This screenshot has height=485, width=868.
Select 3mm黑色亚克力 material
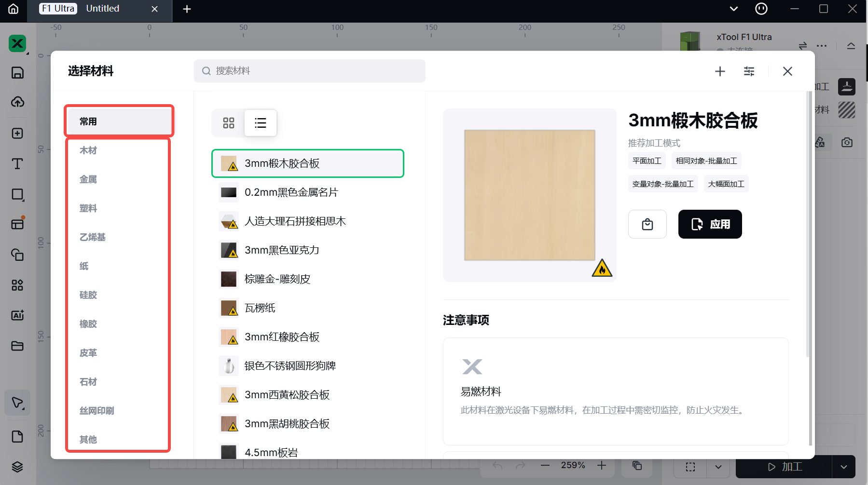coord(282,250)
